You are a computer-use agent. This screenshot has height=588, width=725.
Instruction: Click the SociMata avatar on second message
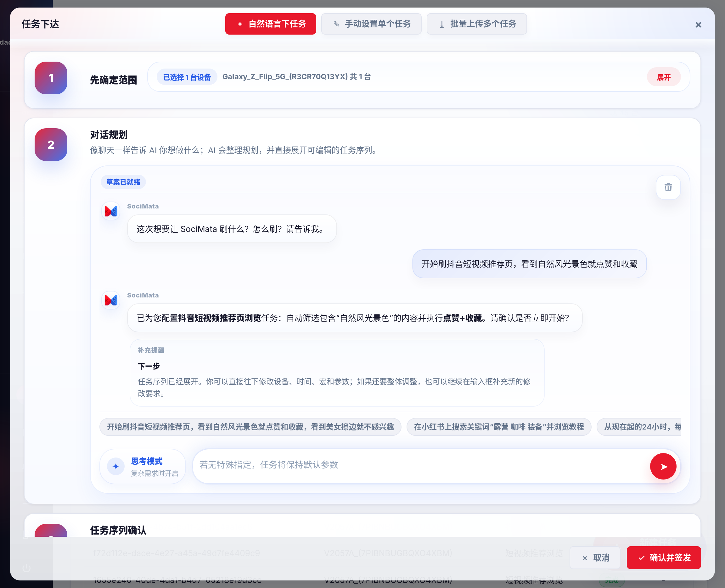click(111, 300)
